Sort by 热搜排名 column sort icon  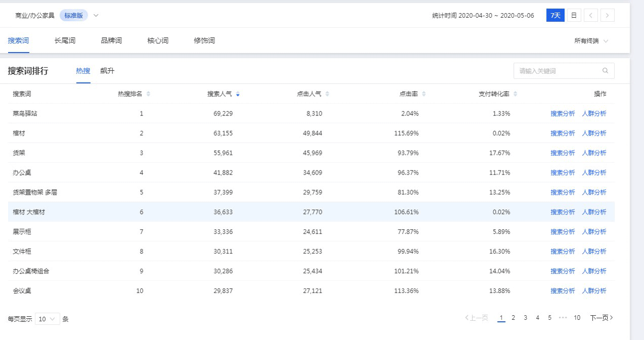(148, 94)
